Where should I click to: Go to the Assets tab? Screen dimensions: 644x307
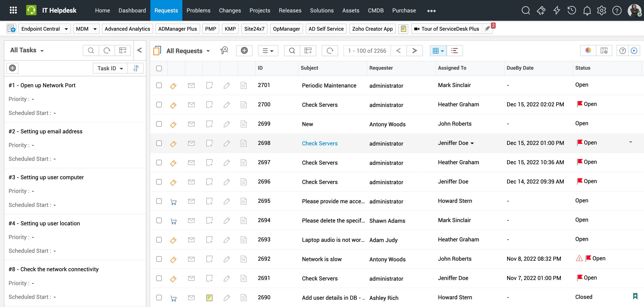coord(351,11)
